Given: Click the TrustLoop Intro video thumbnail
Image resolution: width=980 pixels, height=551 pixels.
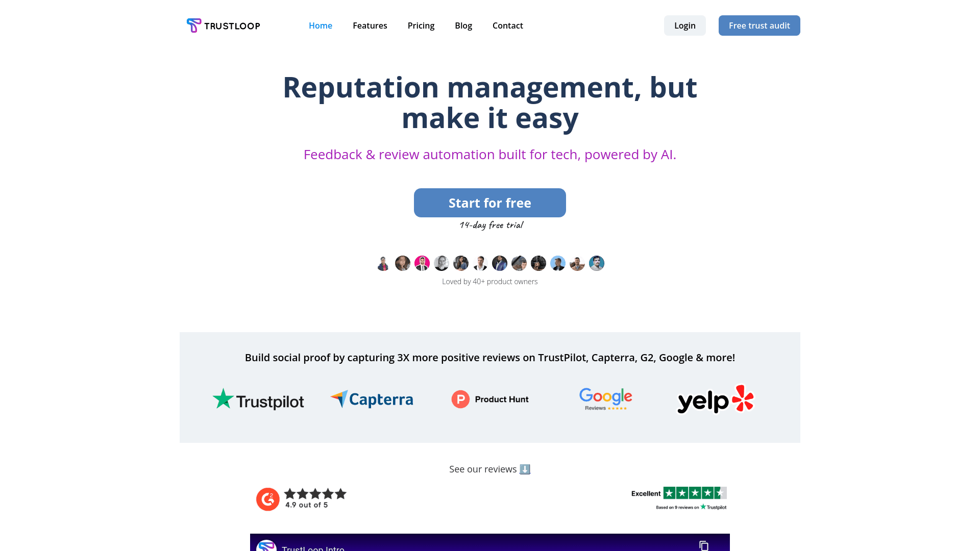Looking at the screenshot, I should point(490,543).
